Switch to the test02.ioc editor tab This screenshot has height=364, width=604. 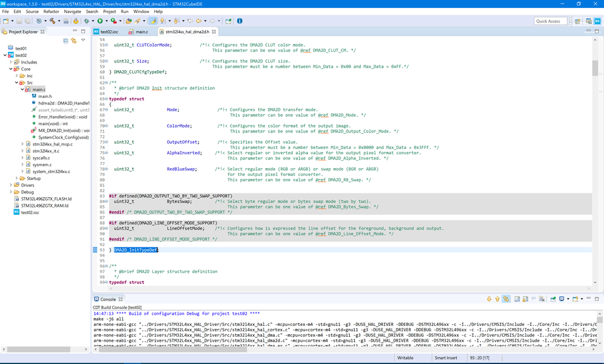[x=109, y=31]
